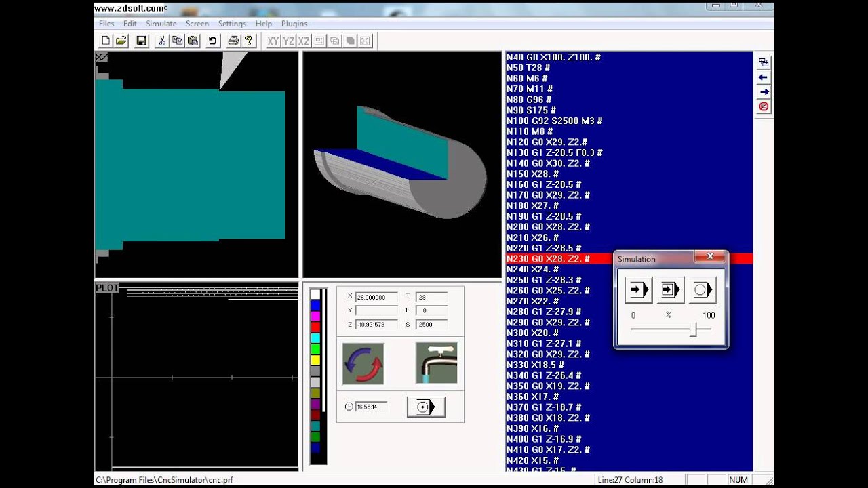This screenshot has height=488, width=868.
Task: Click the zoom-to-fit expand arrows icon
Action: [366, 41]
